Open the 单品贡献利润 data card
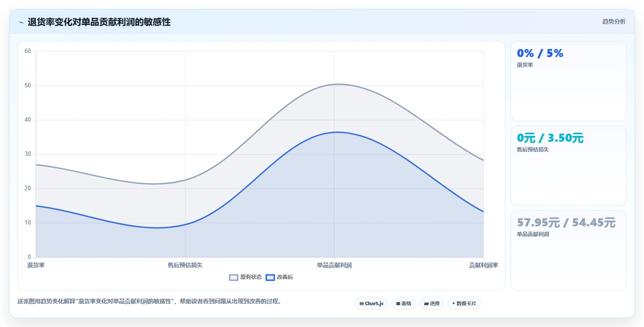644x327 pixels. pos(569,250)
